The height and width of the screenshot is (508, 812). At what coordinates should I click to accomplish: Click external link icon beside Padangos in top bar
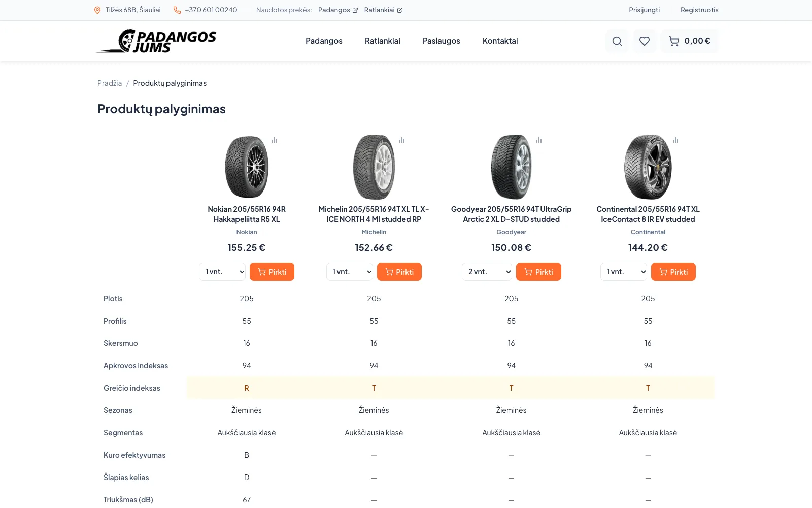pyautogui.click(x=355, y=10)
